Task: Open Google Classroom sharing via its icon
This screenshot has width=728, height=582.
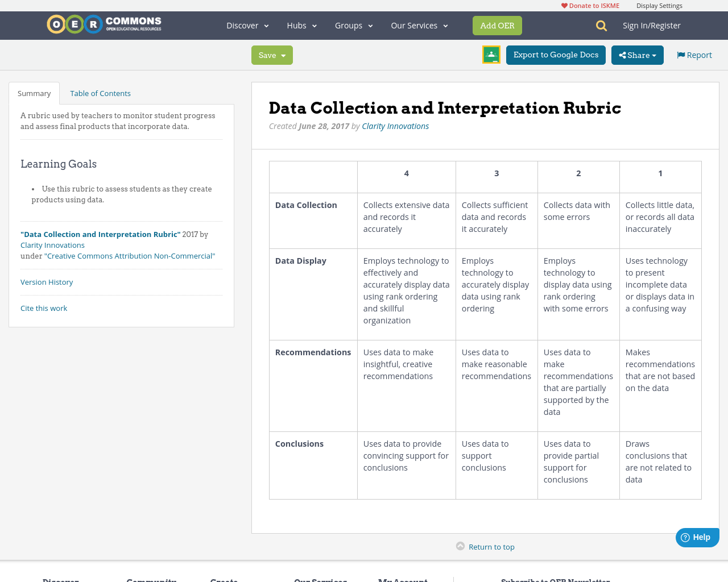Action: (491, 55)
